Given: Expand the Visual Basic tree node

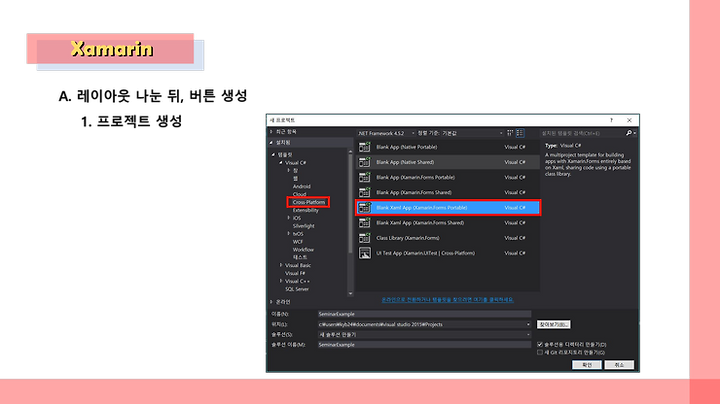Looking at the screenshot, I should pos(281,265).
